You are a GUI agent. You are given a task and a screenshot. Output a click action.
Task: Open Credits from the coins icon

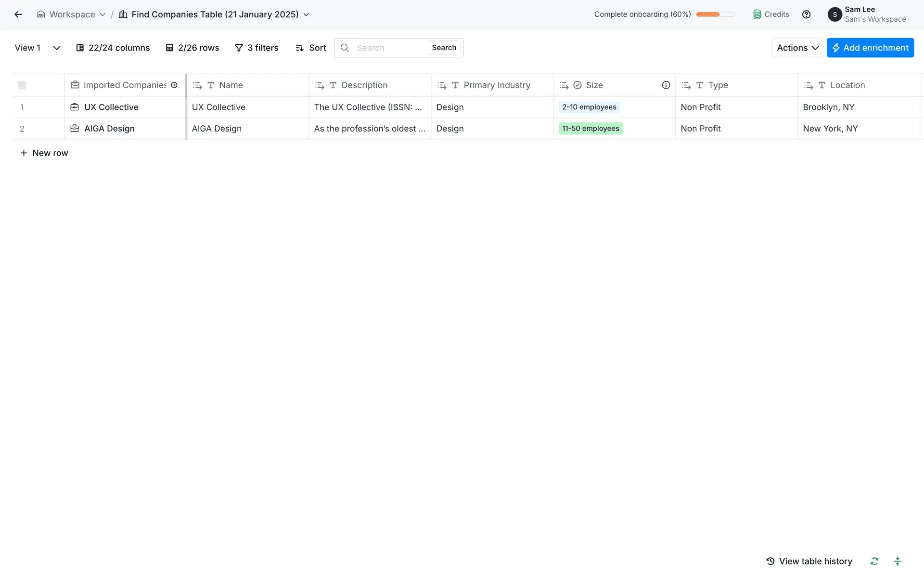click(757, 14)
